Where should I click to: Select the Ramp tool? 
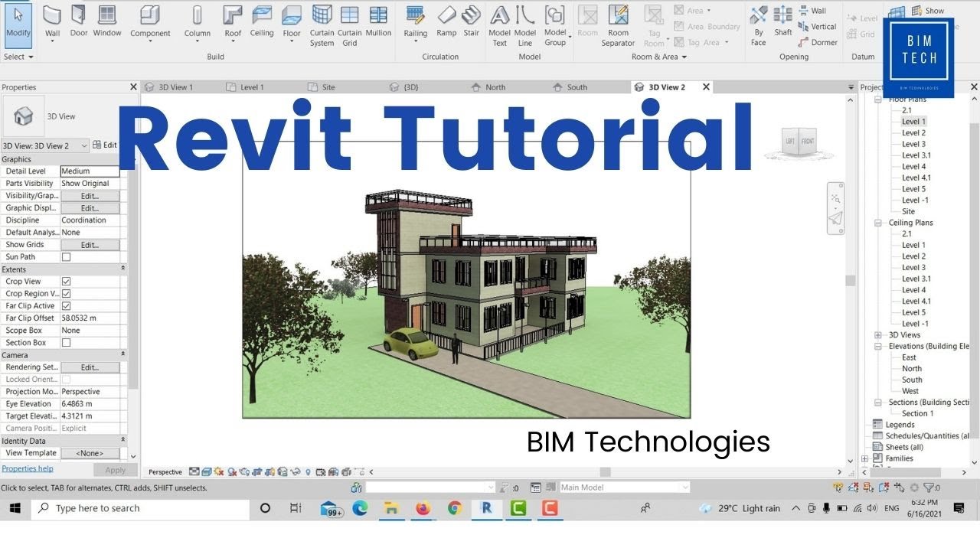point(446,21)
